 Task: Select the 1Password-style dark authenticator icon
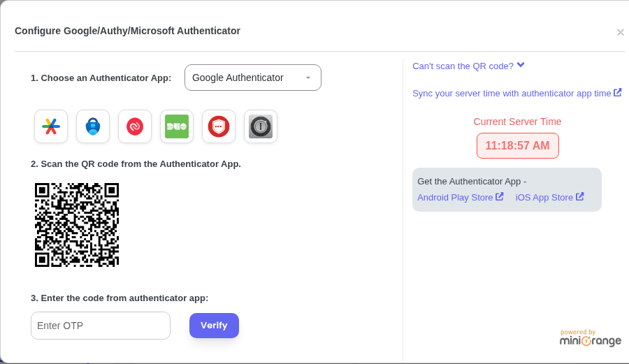[261, 126]
